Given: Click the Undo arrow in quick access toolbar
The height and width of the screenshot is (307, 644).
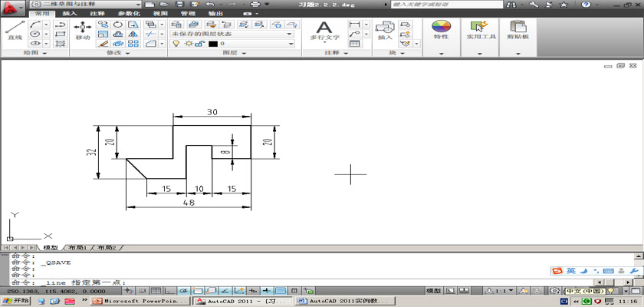Looking at the screenshot, I should pos(209,4).
